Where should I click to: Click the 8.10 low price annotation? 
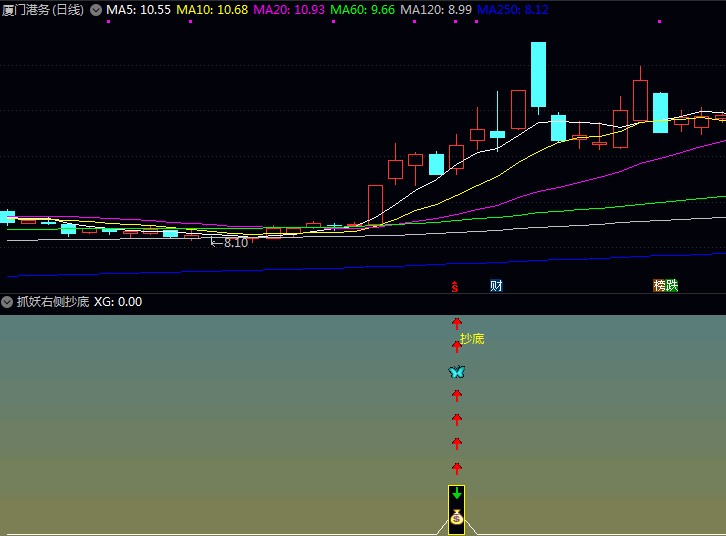[x=235, y=243]
